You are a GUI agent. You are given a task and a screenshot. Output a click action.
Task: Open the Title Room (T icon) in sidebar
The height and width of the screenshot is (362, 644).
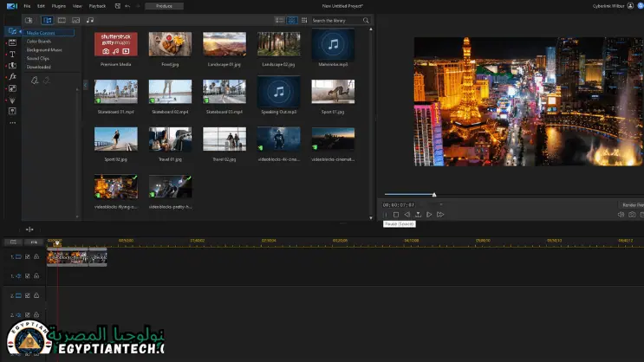[x=13, y=54]
